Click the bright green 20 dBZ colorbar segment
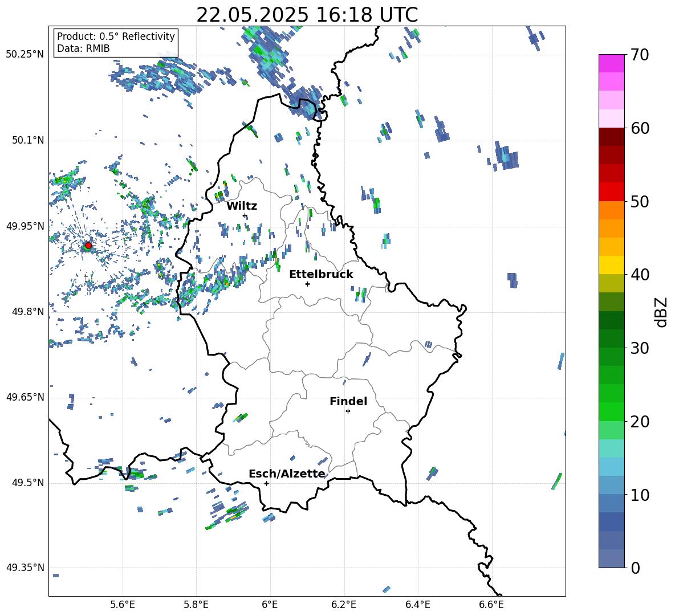Screen dimensions: 675x616 pos(611,411)
